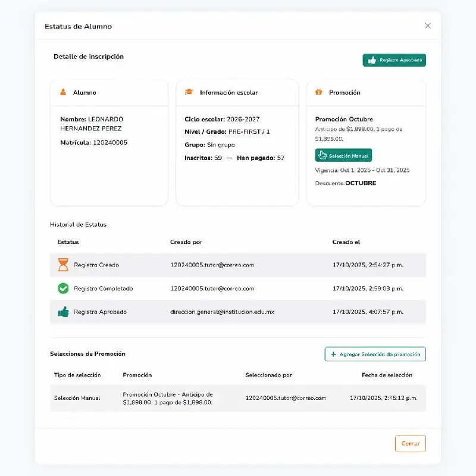Image resolution: width=476 pixels, height=476 pixels.
Task: Select the Registro Completado status text
Action: point(104,289)
